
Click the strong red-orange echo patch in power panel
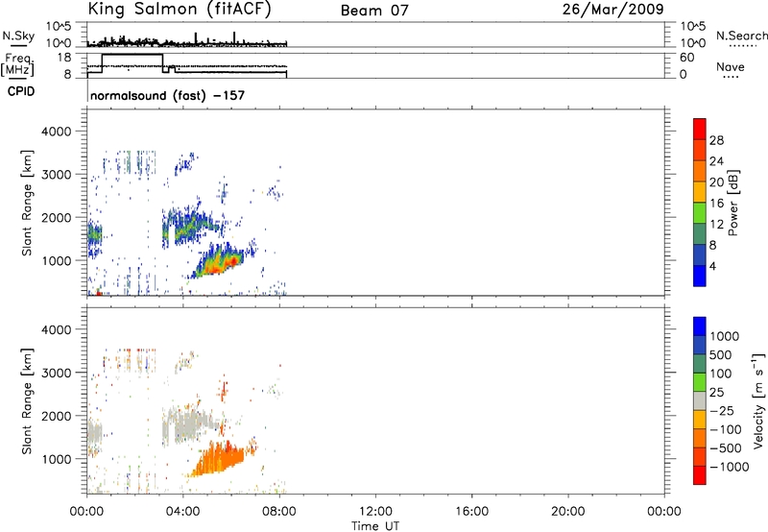pyautogui.click(x=221, y=263)
